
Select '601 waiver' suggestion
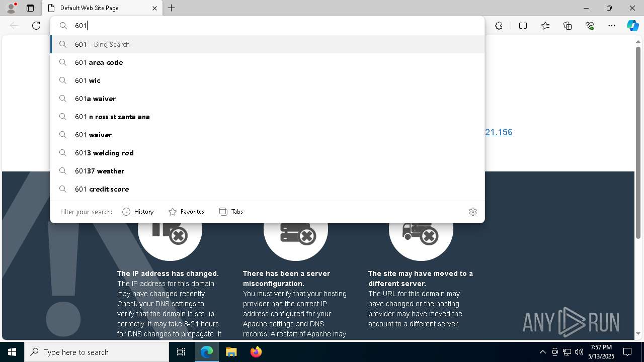tap(267, 135)
